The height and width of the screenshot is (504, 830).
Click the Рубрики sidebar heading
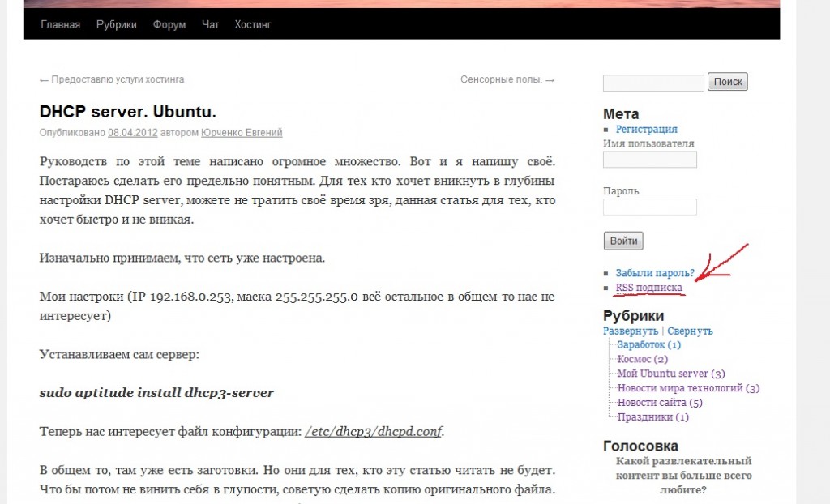633,315
